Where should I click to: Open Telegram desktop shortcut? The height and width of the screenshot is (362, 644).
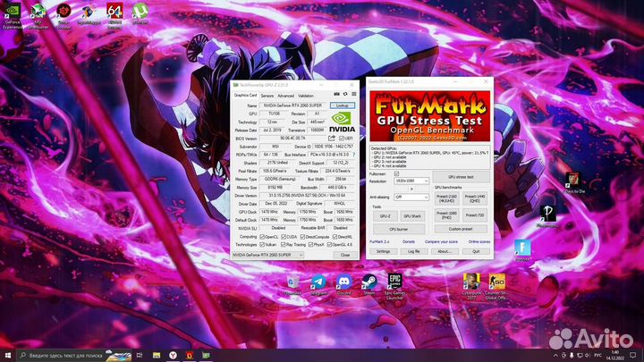coord(318,285)
